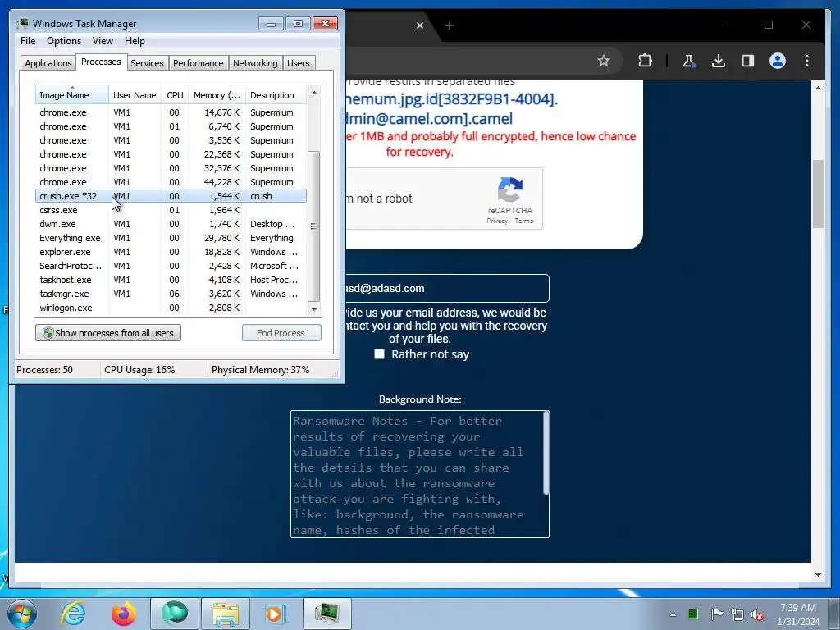Open Task Manager Help menu
The width and height of the screenshot is (840, 630).
tap(135, 41)
